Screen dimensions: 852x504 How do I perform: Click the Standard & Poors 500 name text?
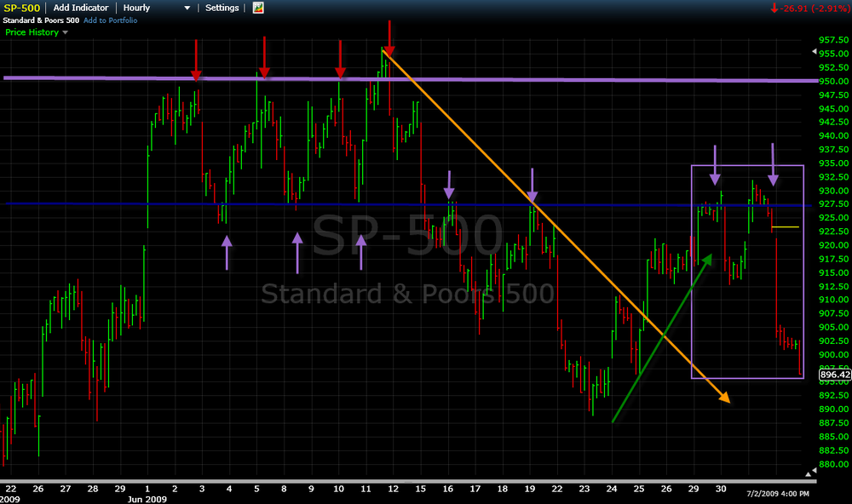[x=41, y=20]
